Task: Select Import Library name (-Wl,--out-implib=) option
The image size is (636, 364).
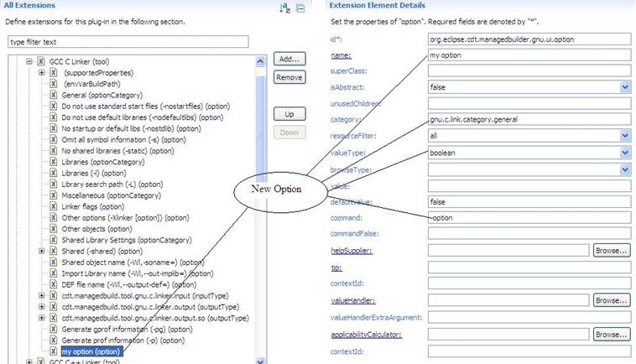Action: pyautogui.click(x=138, y=273)
